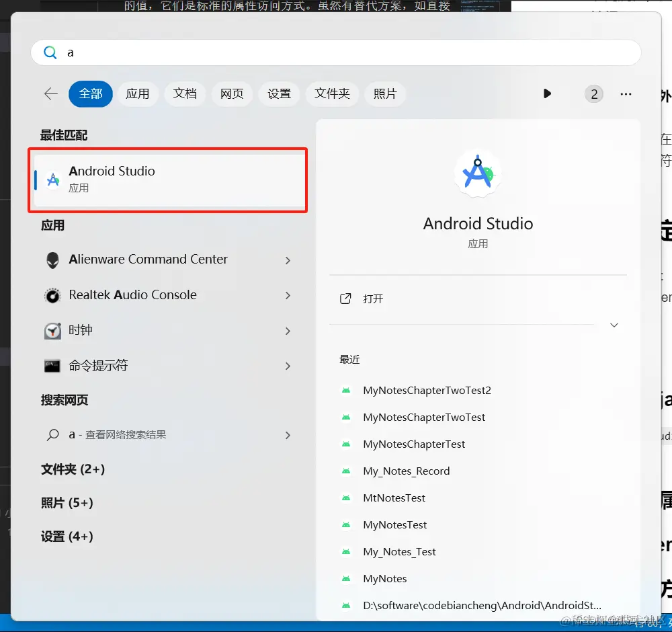Click the large Android Studio logo
The height and width of the screenshot is (632, 672).
click(x=478, y=173)
